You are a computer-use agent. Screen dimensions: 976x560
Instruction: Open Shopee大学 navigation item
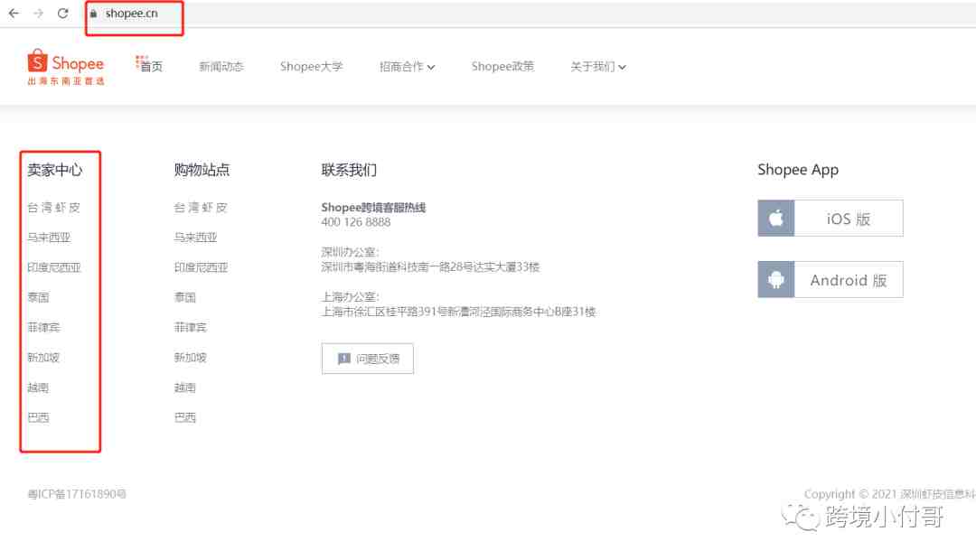click(311, 66)
